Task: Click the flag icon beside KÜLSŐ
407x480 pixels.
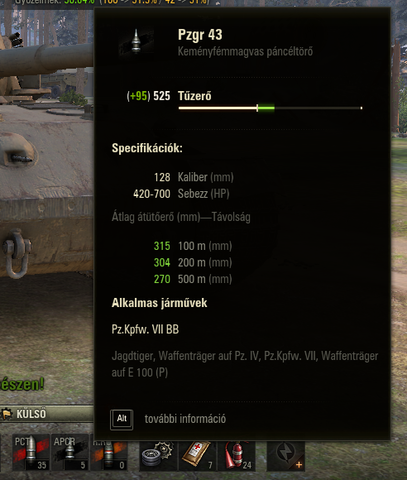Action: click(7, 414)
